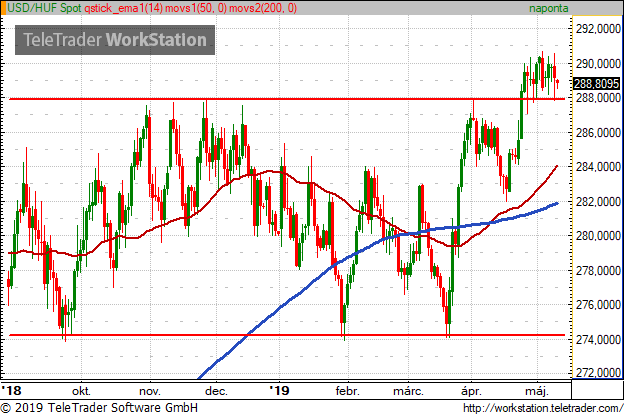Viewport: 624px width, 417px height.
Task: Click the 274,0000 price axis label
Action: point(598,339)
